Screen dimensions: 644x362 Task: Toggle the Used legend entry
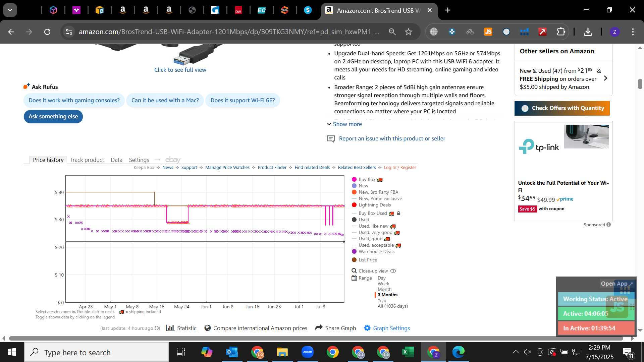(x=361, y=220)
